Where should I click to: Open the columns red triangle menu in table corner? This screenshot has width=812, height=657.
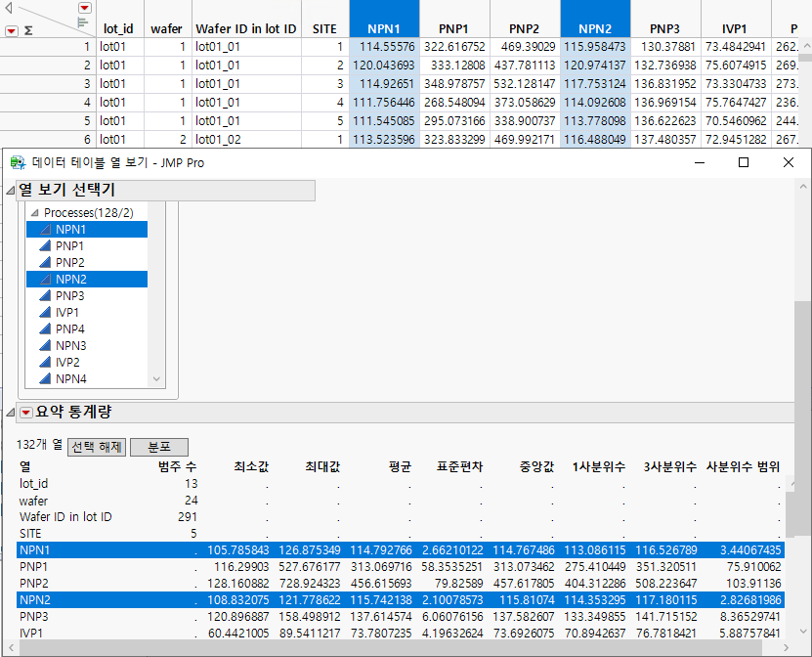click(x=84, y=8)
